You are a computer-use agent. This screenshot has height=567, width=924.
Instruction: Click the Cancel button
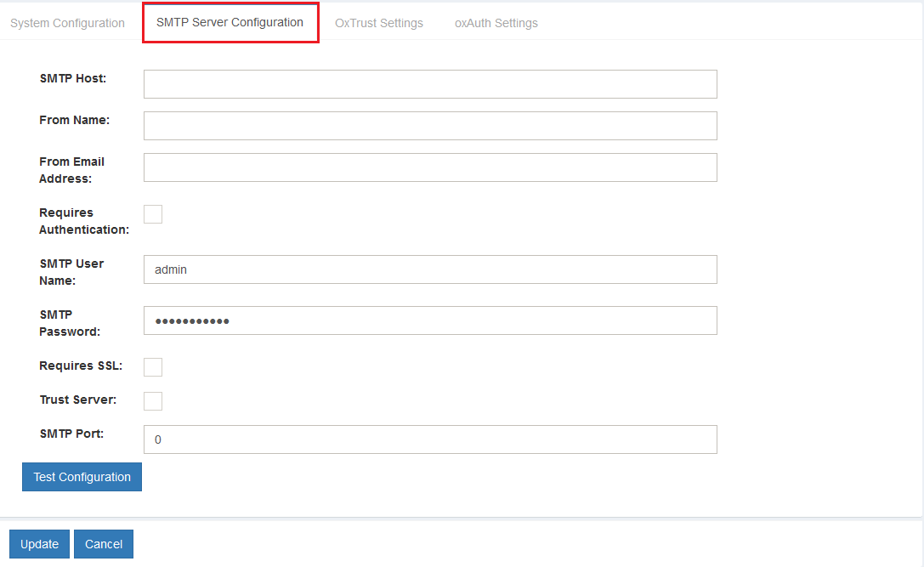pos(103,543)
